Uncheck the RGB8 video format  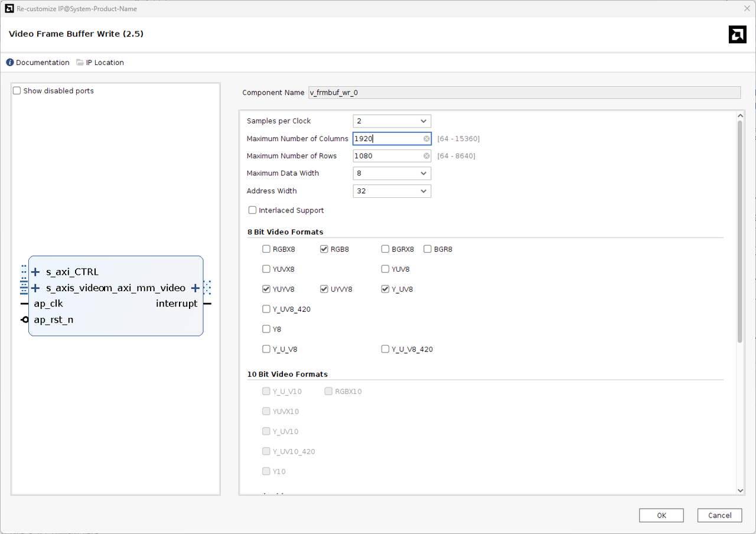[324, 249]
